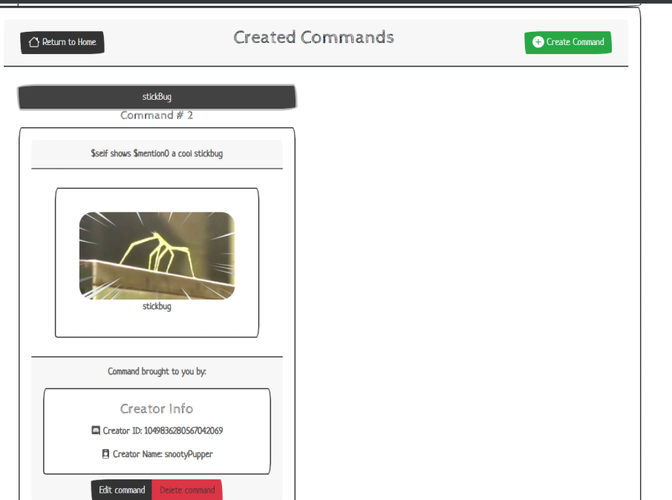Click the '$self shows $mention0' command text
This screenshot has height=500, width=672.
(157, 154)
